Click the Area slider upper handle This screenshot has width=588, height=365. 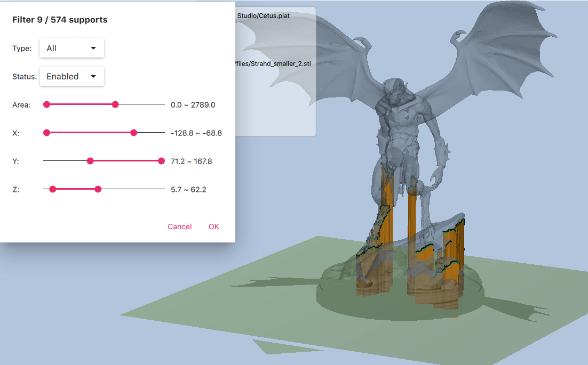[x=115, y=104]
